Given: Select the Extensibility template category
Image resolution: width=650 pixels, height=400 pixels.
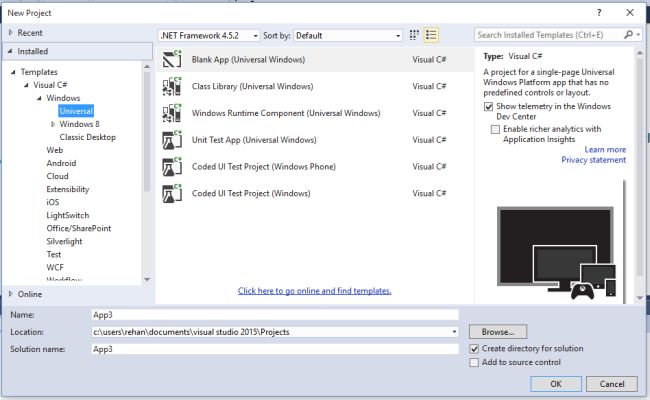Looking at the screenshot, I should 68,189.
